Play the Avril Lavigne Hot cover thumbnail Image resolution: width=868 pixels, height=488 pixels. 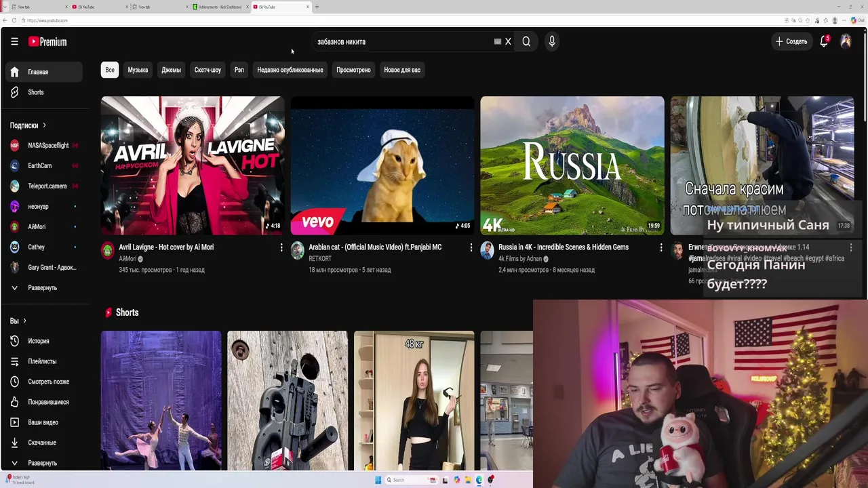[x=193, y=165]
